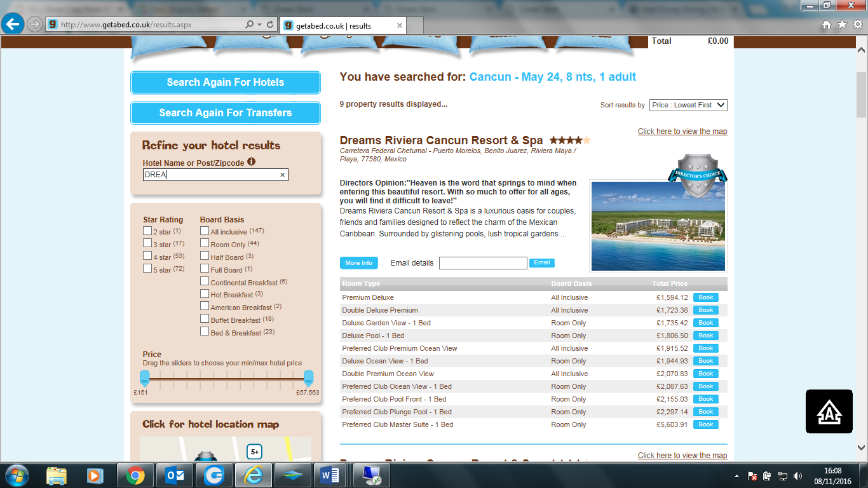Show hidden system tray icons
Screen dimensions: 868x488
click(x=737, y=476)
